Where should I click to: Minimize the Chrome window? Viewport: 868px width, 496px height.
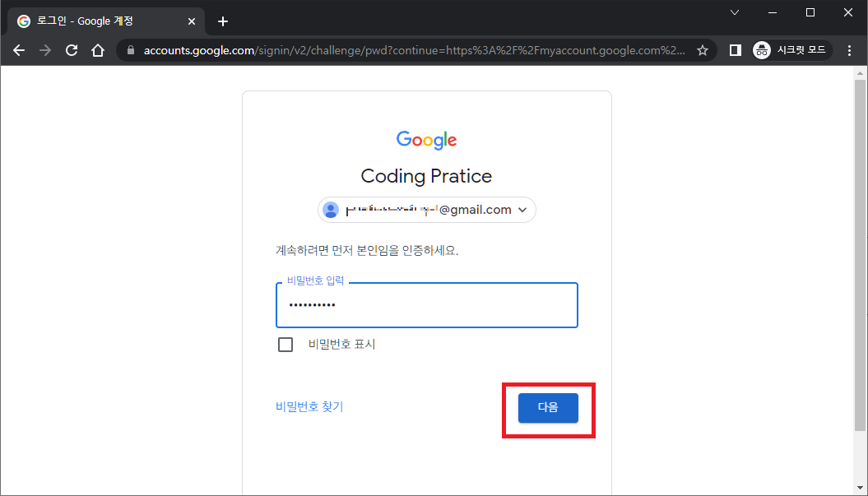coord(773,12)
